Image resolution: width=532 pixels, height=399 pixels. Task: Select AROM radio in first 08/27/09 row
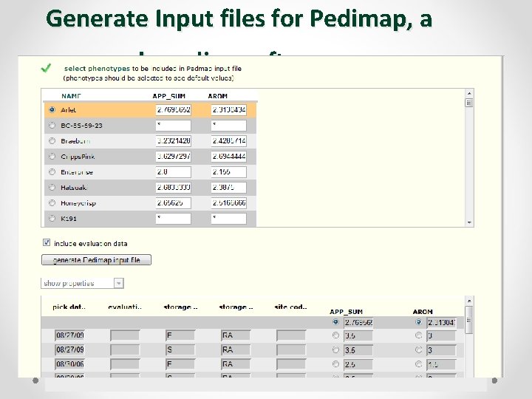[419, 335]
